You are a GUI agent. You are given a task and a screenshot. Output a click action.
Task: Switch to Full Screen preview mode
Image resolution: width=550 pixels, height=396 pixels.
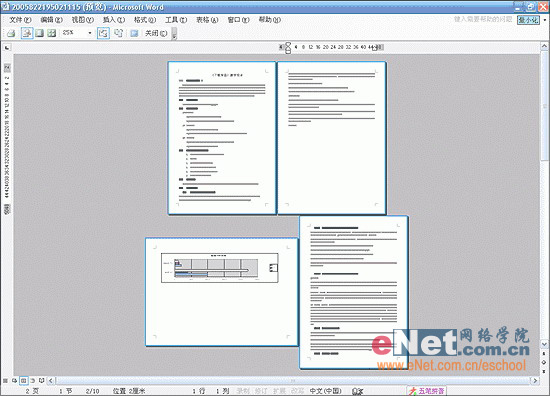(134, 33)
